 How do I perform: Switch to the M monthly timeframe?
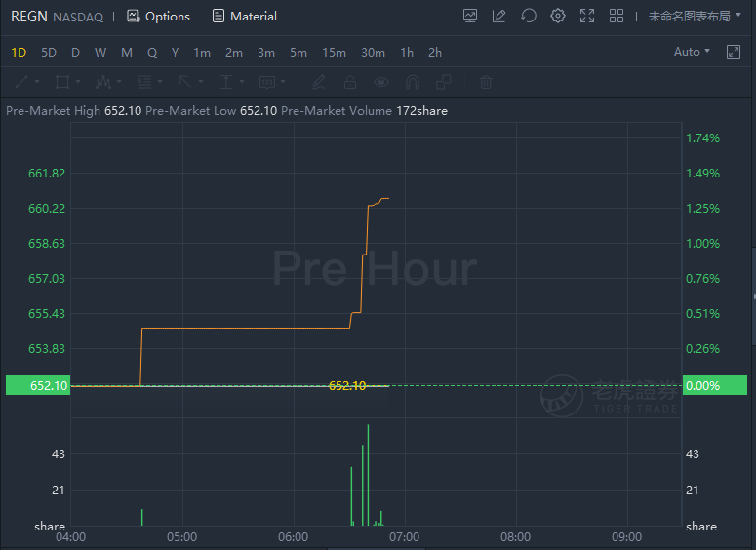126,52
